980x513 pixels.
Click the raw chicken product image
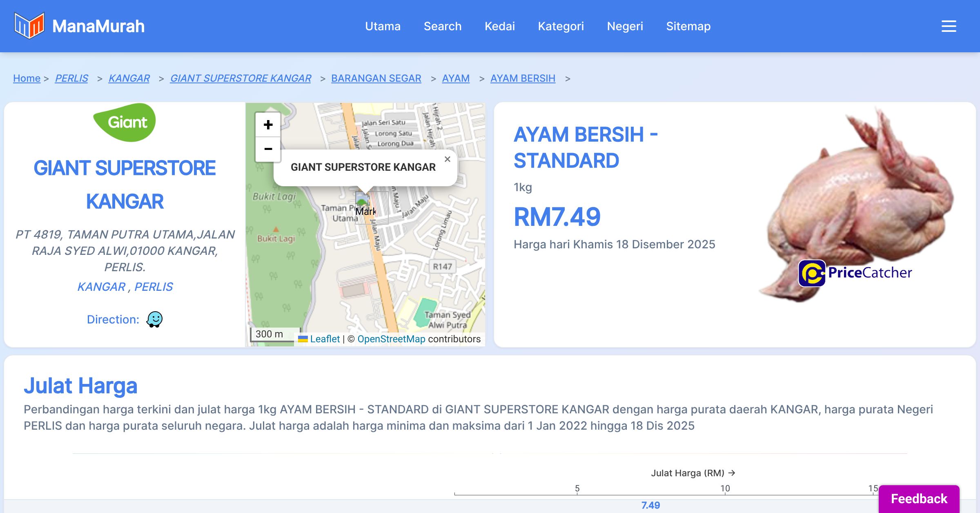[857, 196]
